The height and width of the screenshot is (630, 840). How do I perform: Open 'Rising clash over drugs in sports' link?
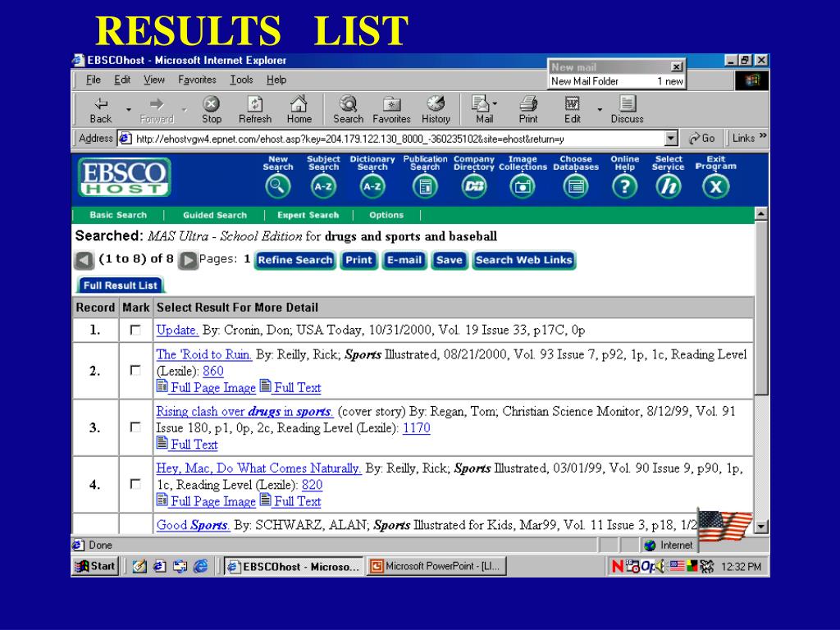point(244,412)
